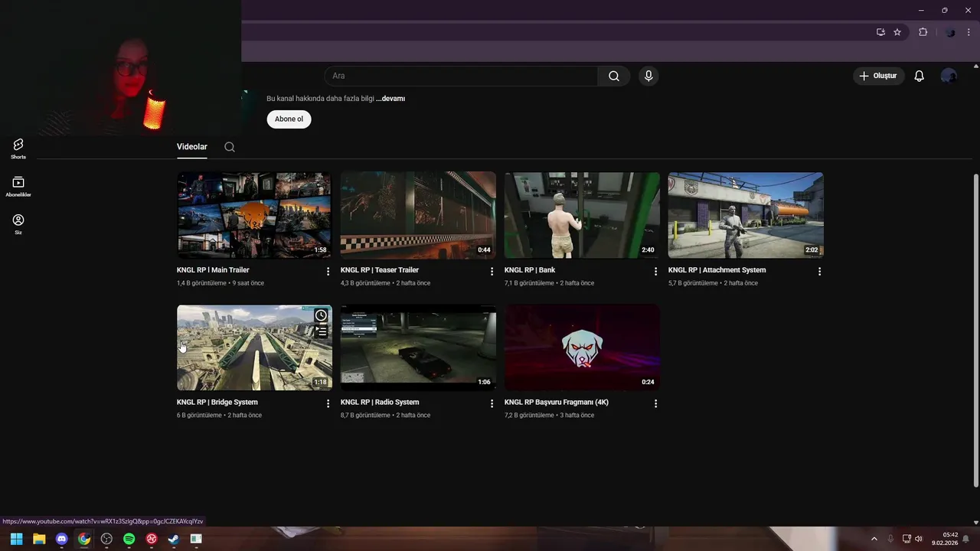Select the Videolar tab
980x551 pixels.
point(192,147)
